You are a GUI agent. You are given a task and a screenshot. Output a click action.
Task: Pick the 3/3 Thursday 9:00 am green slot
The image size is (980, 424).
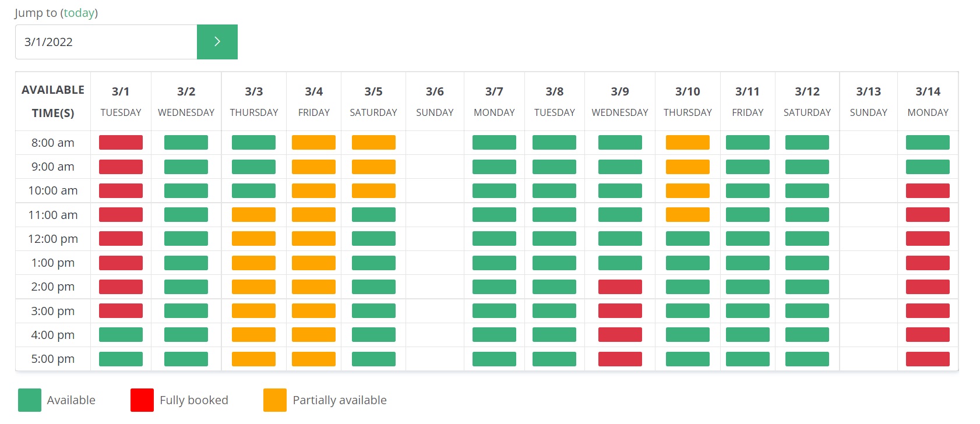coord(253,167)
